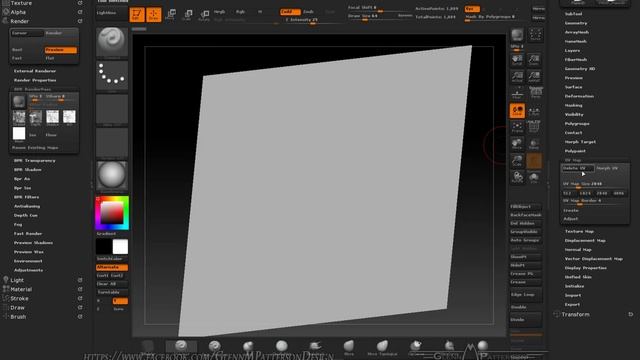Expand BPR Transparency section

pos(35,161)
